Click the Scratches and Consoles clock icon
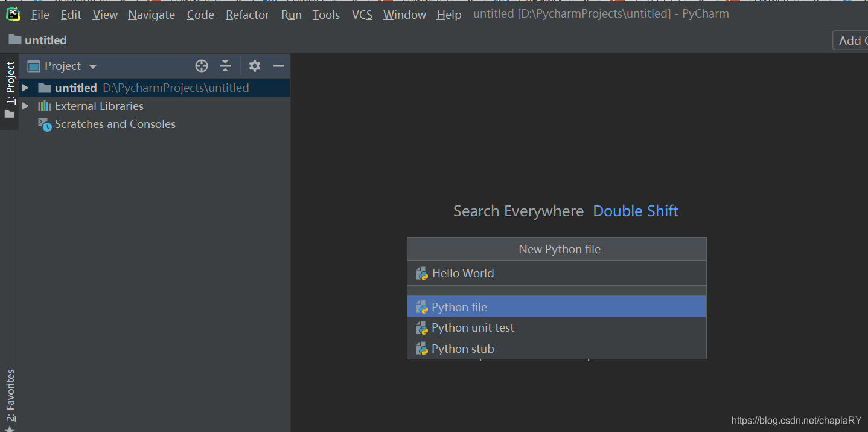The image size is (868, 432). 45,124
